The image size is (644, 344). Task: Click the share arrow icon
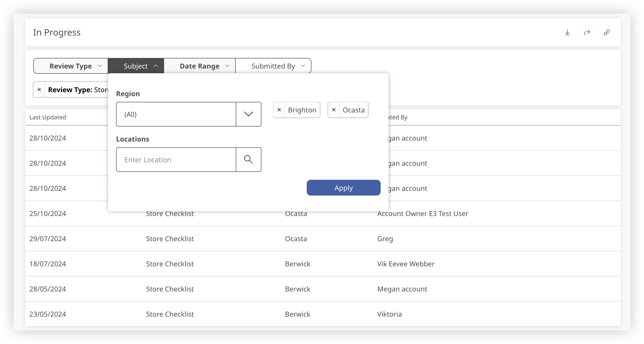(587, 32)
